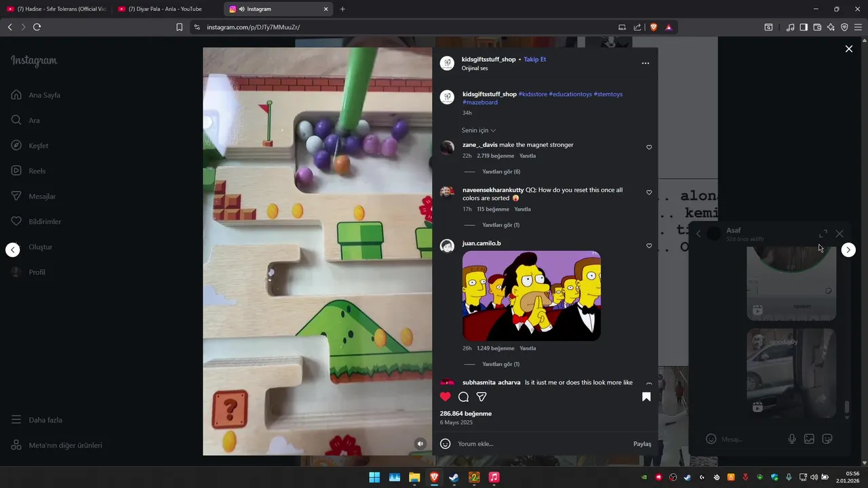The image size is (868, 488).
Task: Click microphone icon in Asaf chat
Action: tap(791, 439)
